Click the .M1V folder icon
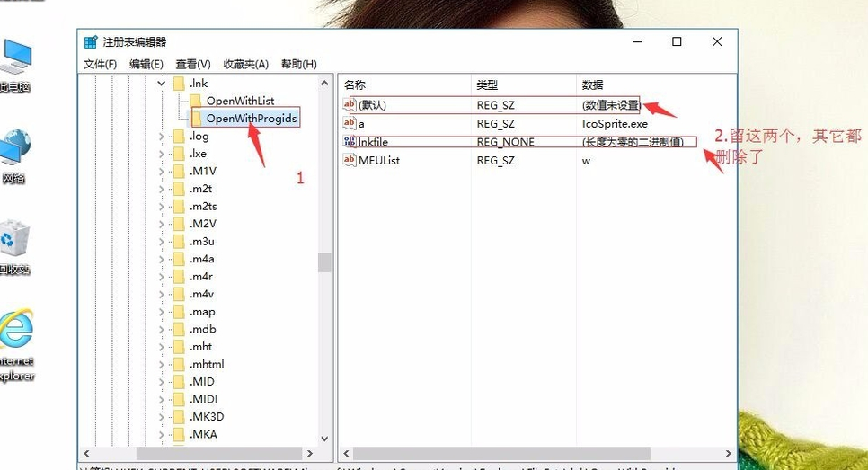The width and height of the screenshot is (868, 470). 179,171
